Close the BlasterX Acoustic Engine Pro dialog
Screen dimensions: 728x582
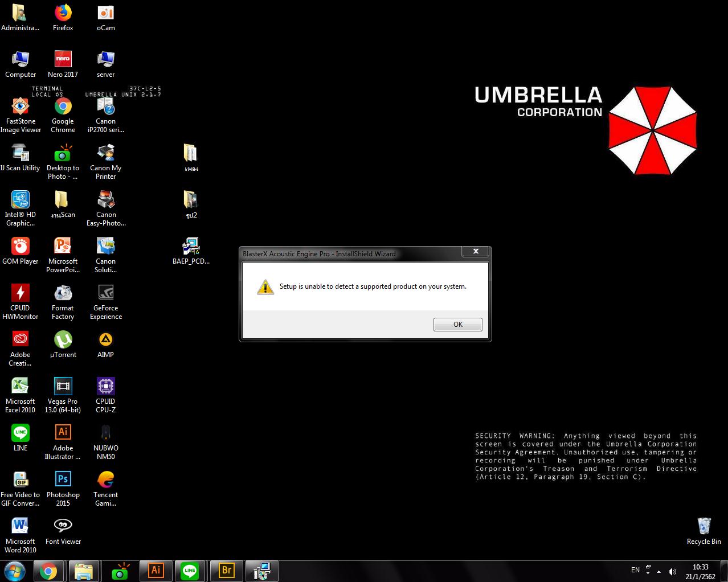[476, 251]
